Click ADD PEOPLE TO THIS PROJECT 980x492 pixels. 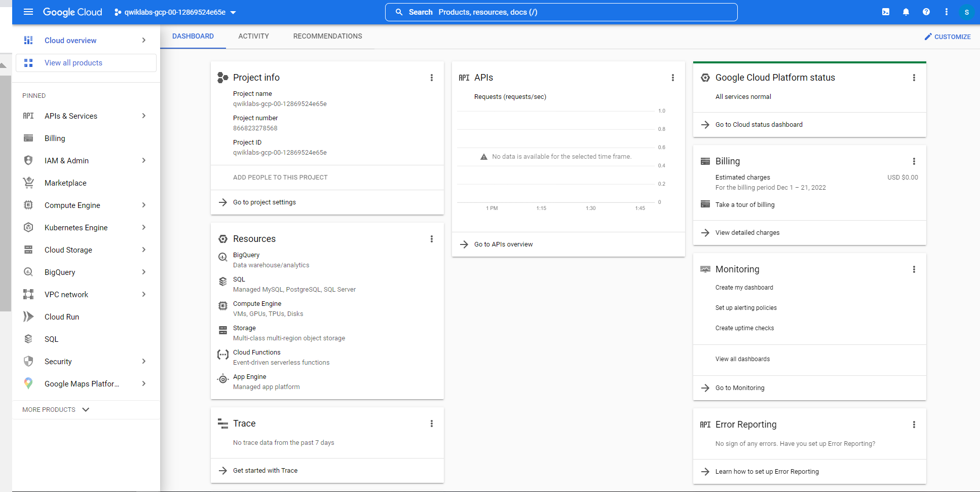tap(280, 178)
